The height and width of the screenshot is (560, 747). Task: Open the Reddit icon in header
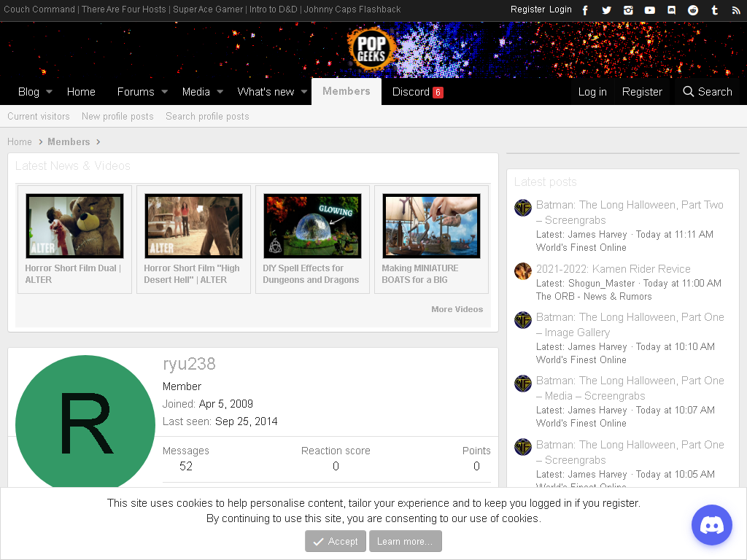(x=693, y=10)
